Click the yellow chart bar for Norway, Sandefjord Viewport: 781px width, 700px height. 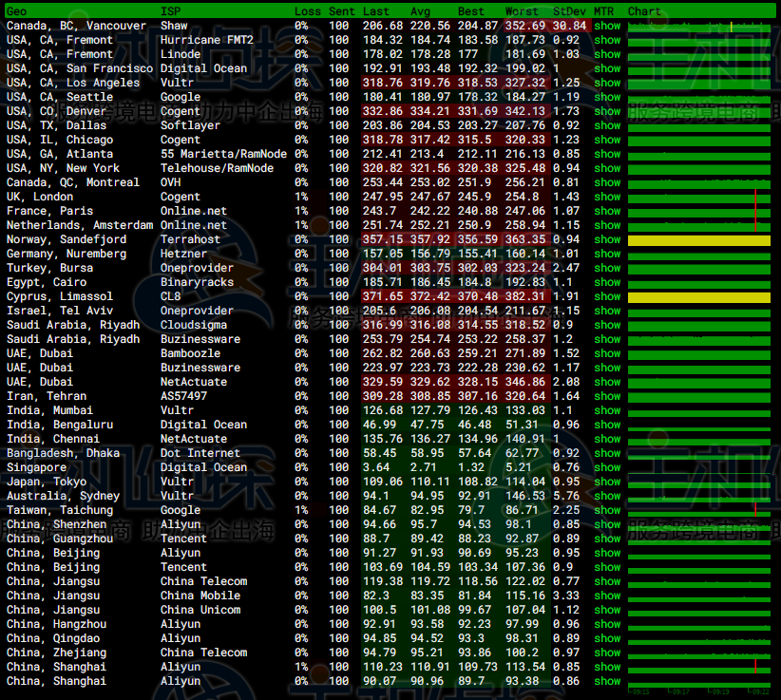tap(698, 240)
